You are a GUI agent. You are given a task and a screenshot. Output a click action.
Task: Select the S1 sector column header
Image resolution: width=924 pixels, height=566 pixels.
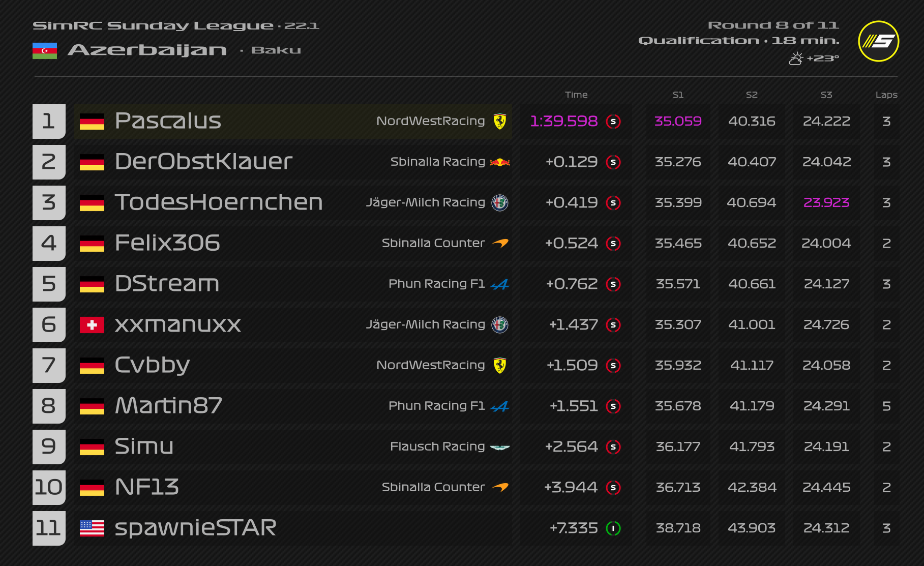click(678, 95)
